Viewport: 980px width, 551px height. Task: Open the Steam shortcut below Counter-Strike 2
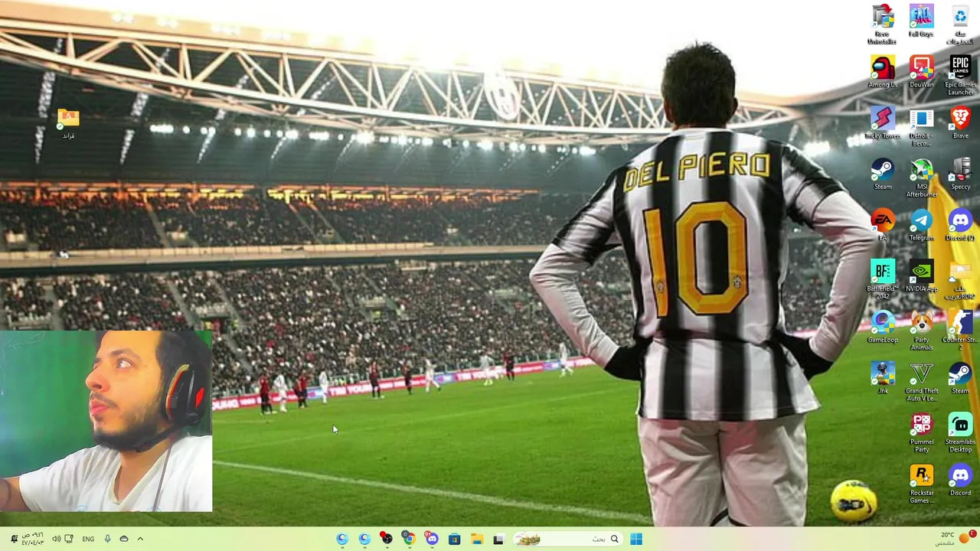click(960, 378)
